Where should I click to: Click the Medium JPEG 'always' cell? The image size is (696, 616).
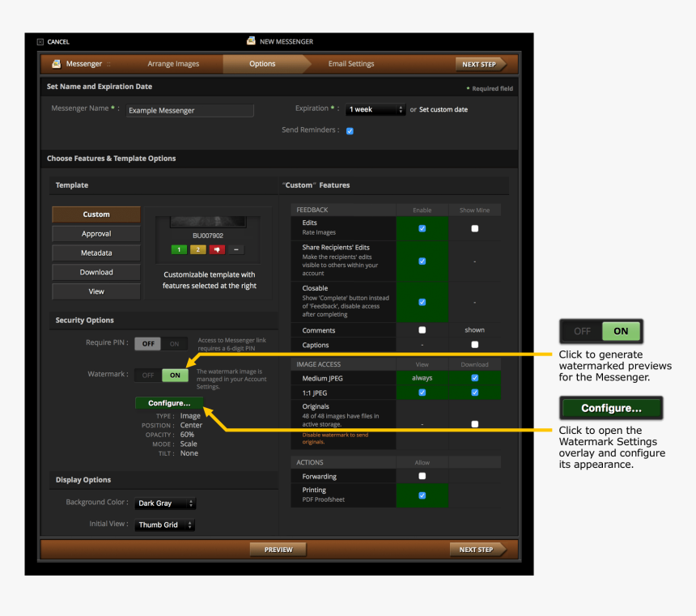point(422,378)
